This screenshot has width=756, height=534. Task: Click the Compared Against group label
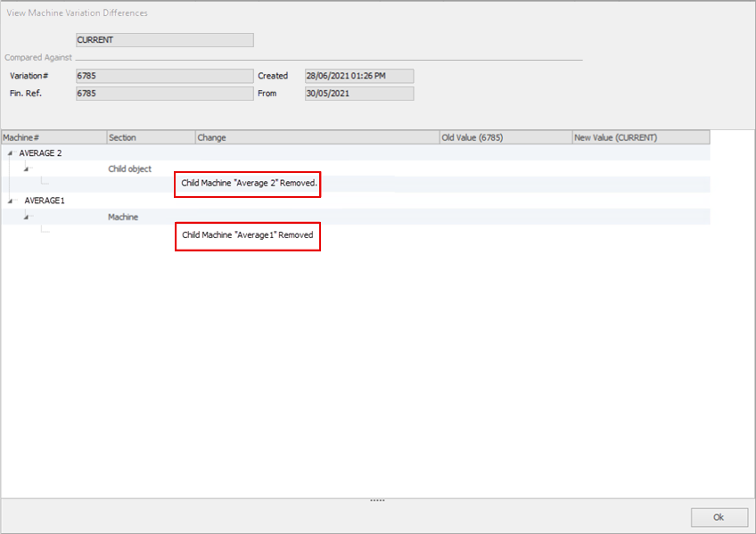pyautogui.click(x=38, y=57)
